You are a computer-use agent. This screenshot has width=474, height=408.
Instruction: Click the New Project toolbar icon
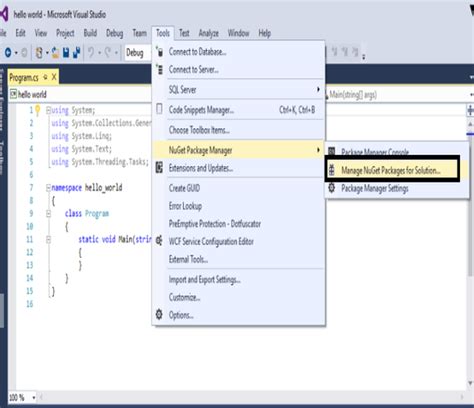click(x=39, y=53)
